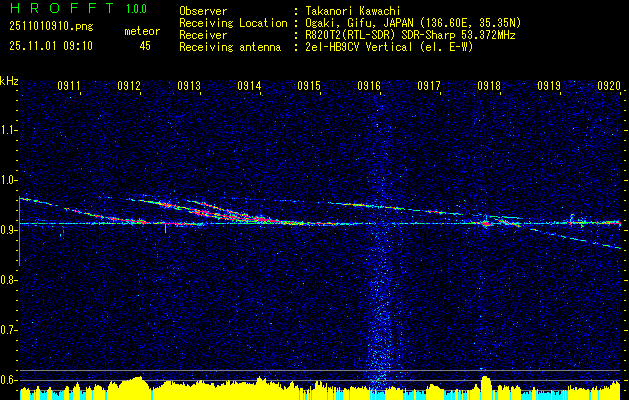Click the Receiving antenna label
Viewport: 629px width, 400px height.
[x=230, y=47]
